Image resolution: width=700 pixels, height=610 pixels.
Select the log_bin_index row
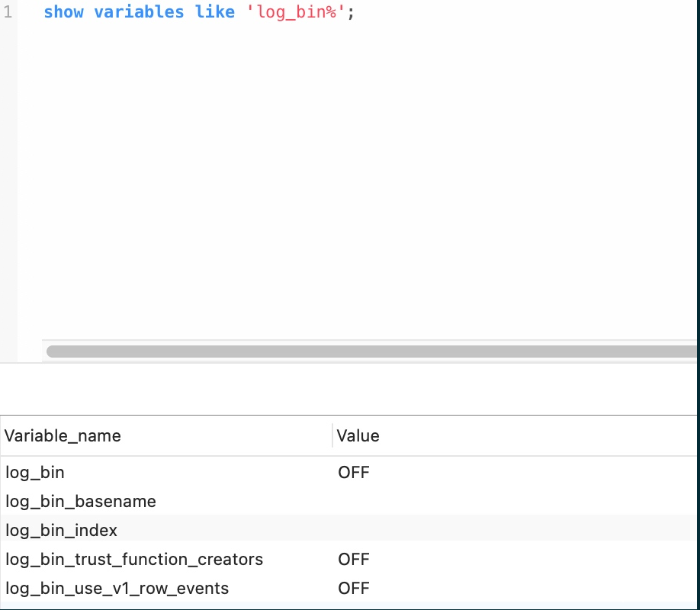pos(62,531)
